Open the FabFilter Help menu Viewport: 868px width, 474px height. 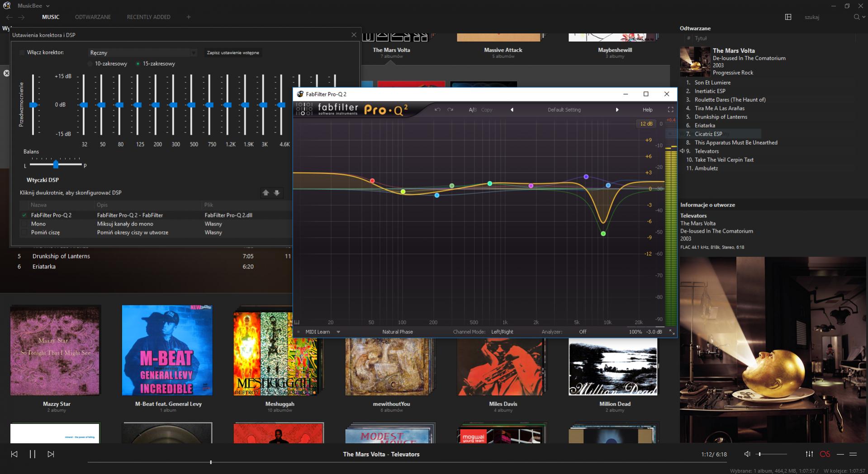pyautogui.click(x=647, y=110)
